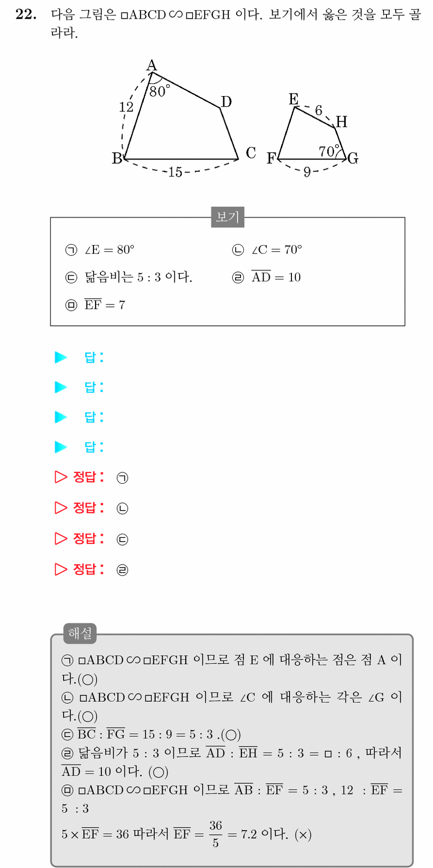Viewport: 433px width, 868px height.
Task: Select option ㉠ ∠E = 80°
Action: [100, 250]
